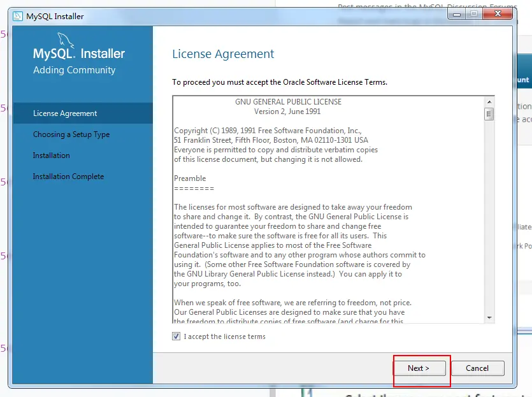Click license text scrollbar up arrow
Image resolution: width=532 pixels, height=397 pixels.
coord(489,102)
